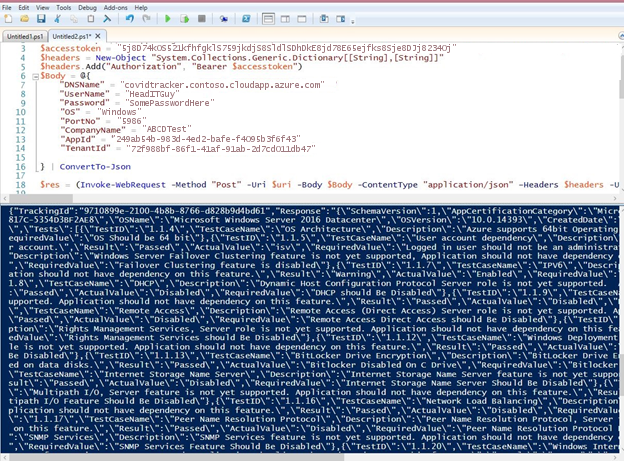Open the Debug menu

click(87, 8)
